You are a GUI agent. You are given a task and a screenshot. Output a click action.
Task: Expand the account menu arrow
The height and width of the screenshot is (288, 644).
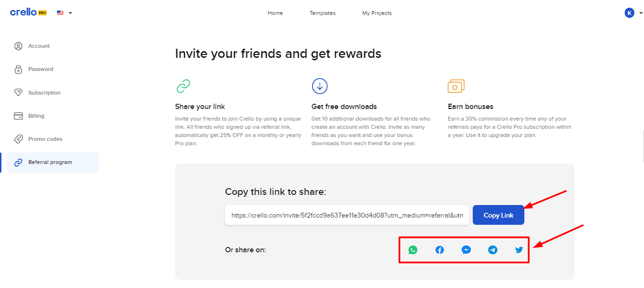click(641, 13)
